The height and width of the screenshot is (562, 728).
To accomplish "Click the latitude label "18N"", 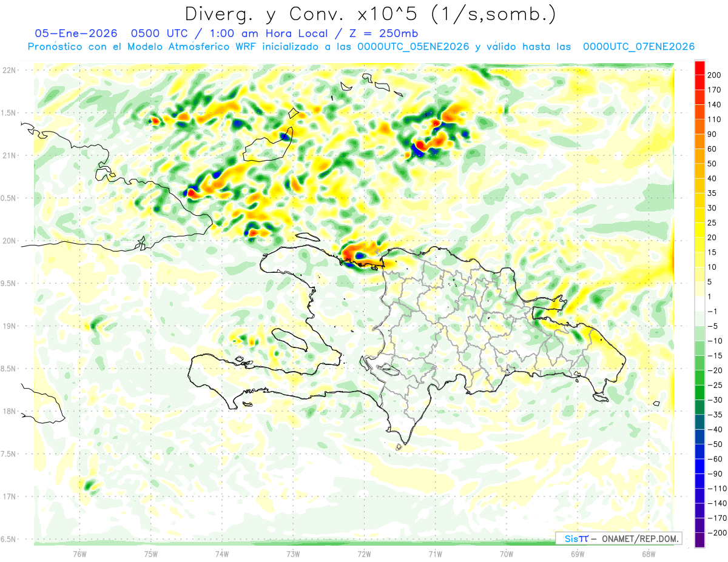I will [x=9, y=411].
